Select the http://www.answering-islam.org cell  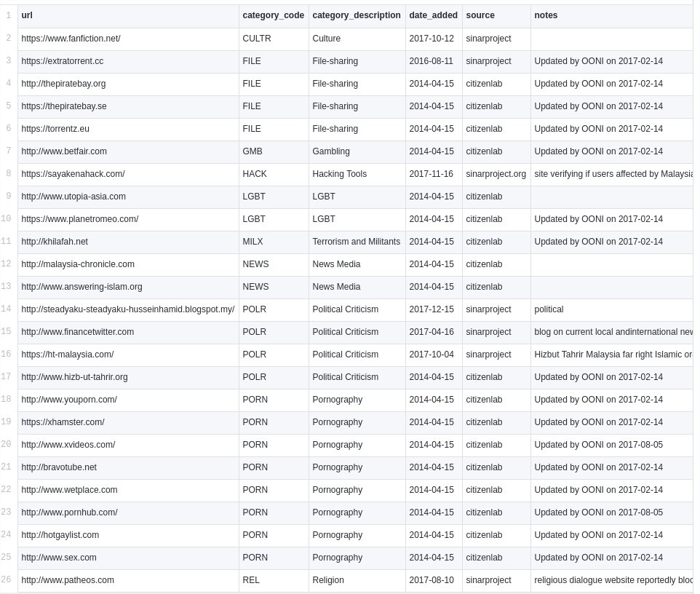[128, 288]
